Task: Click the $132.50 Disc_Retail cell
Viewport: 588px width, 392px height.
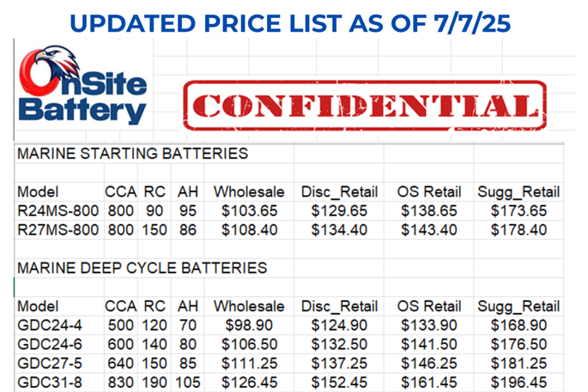Action: (x=339, y=345)
